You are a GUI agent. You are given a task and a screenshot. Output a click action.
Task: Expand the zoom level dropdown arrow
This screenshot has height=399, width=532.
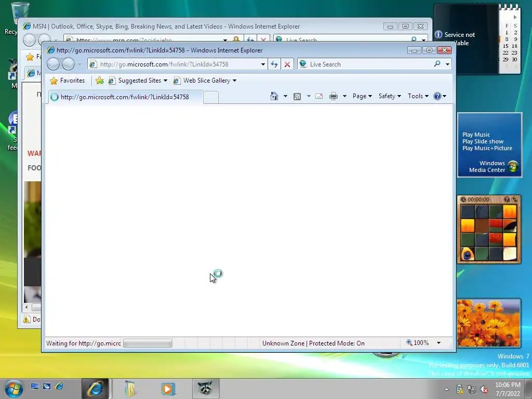coord(438,343)
